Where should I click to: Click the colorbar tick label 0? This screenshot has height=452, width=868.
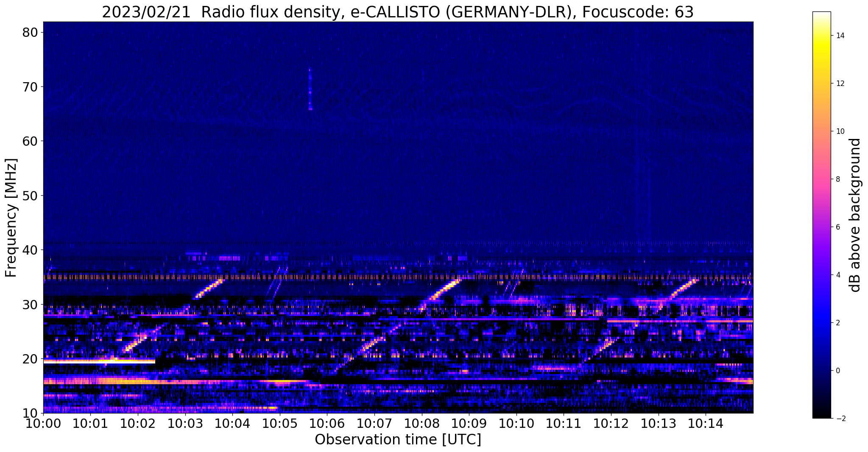pos(838,371)
